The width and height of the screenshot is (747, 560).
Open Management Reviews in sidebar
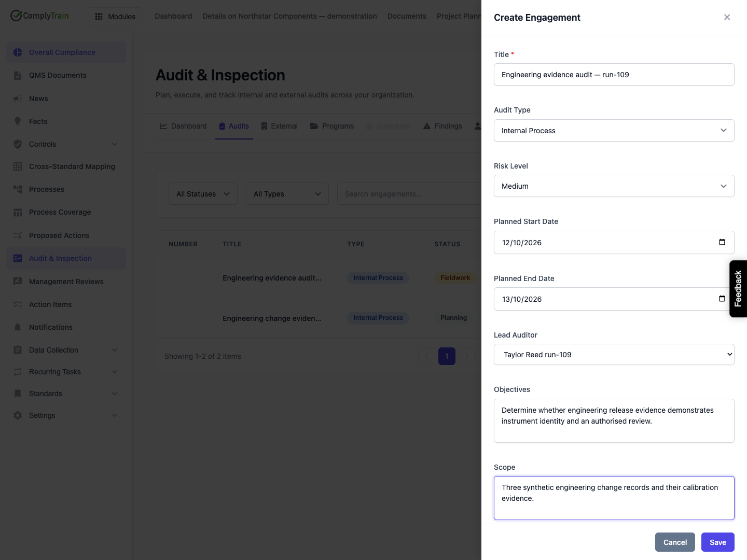(x=66, y=282)
